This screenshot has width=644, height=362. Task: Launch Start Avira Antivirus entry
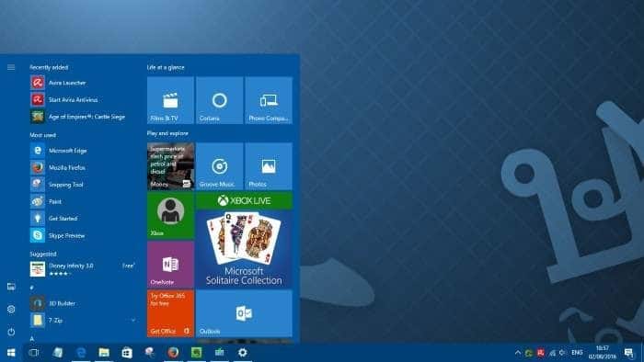point(83,99)
